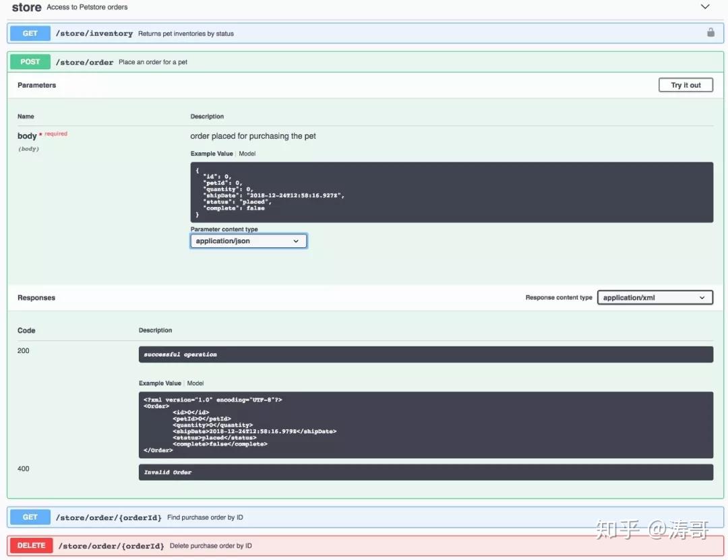Image resolution: width=728 pixels, height=560 pixels.
Task: Expand the /store/inventory endpoint row
Action: click(x=365, y=34)
